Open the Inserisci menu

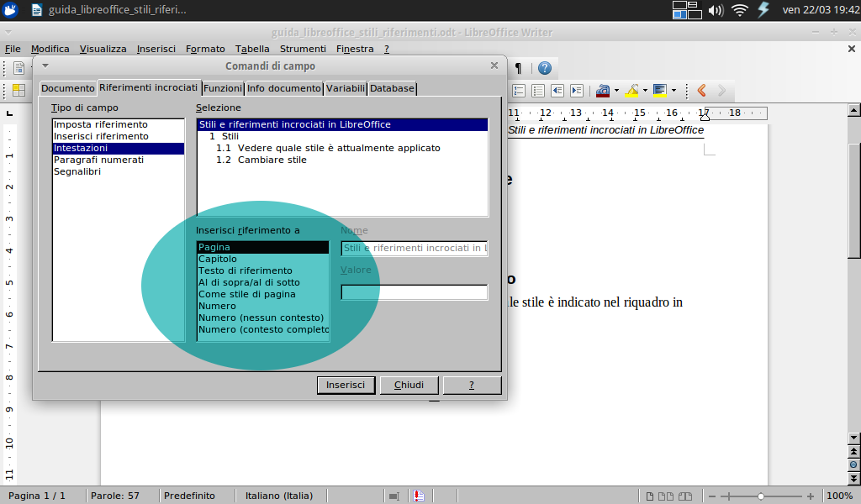[156, 49]
